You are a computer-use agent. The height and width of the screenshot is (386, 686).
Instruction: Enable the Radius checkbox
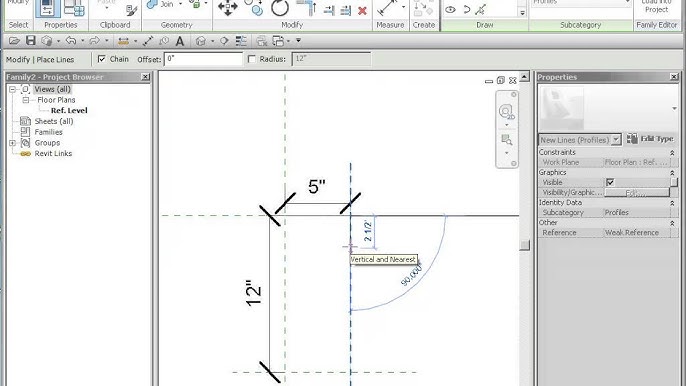(x=252, y=59)
